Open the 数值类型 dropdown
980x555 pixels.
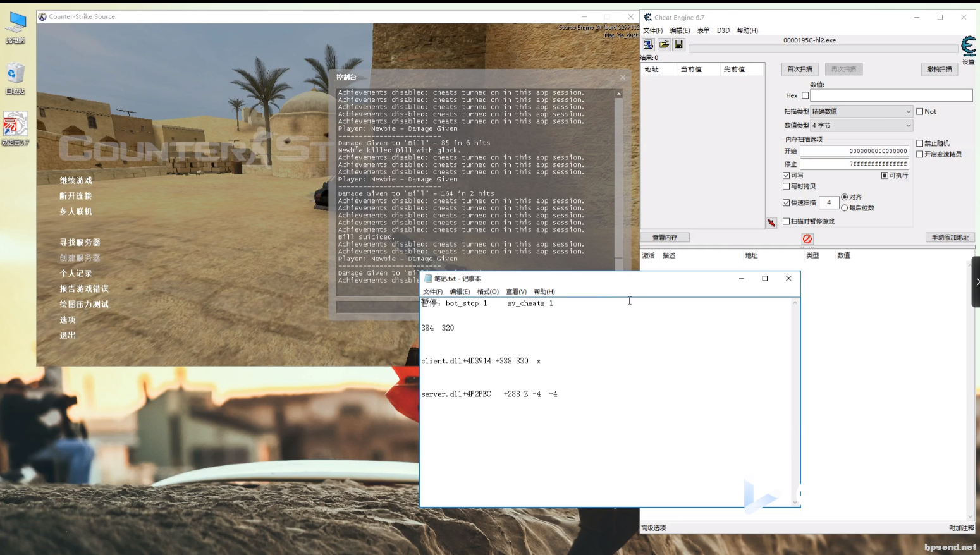(861, 125)
